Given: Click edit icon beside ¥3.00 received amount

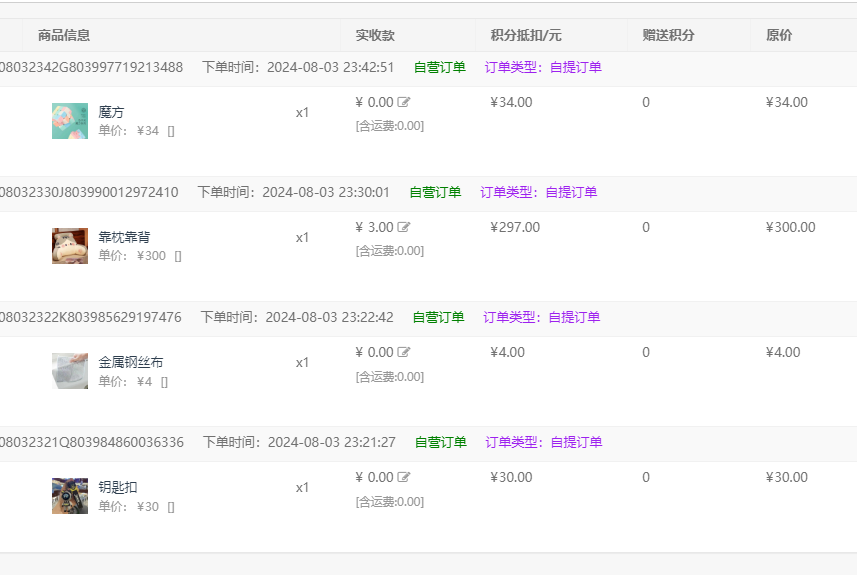Looking at the screenshot, I should pyautogui.click(x=404, y=227).
